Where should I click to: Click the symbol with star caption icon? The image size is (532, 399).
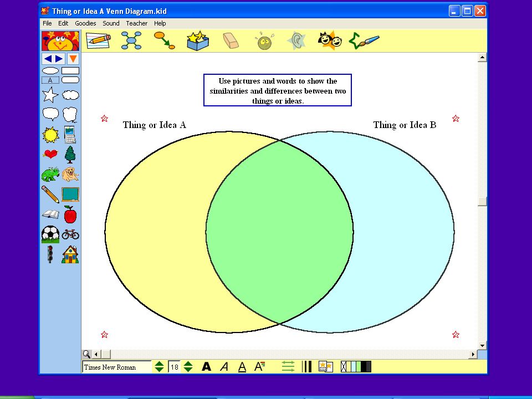click(326, 366)
